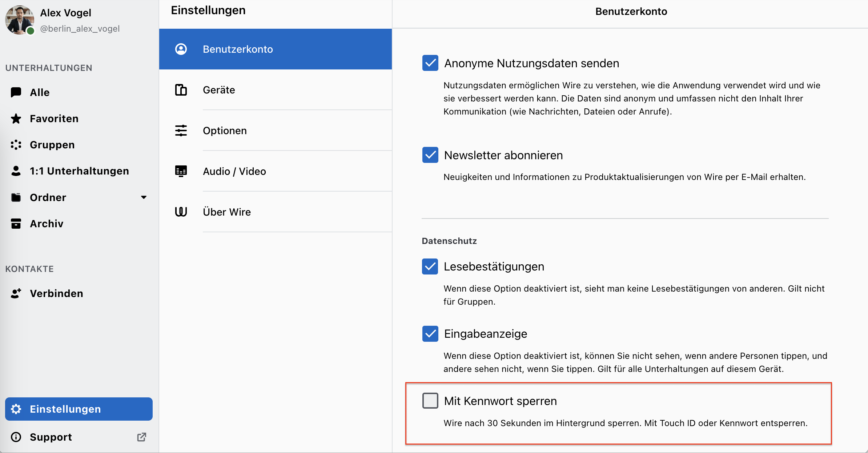Click the Archiv box icon
Screen dimensions: 868x453
click(x=16, y=224)
